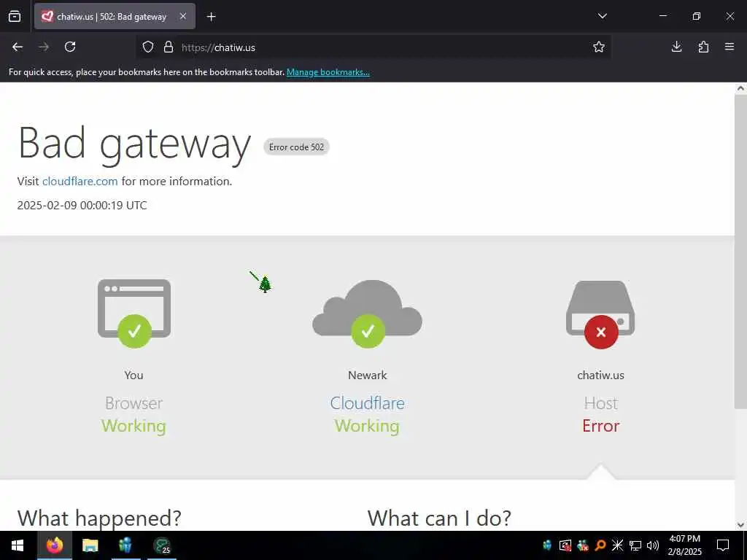Select the red Error status text
747x560 pixels.
point(601,426)
